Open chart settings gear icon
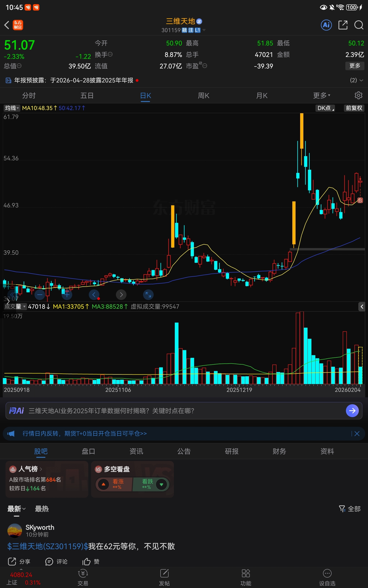Screen dimensions: 368x588 (x=358, y=95)
